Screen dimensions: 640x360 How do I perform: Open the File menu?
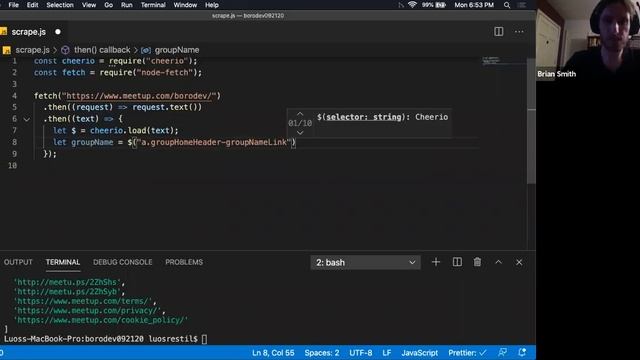click(13, 5)
